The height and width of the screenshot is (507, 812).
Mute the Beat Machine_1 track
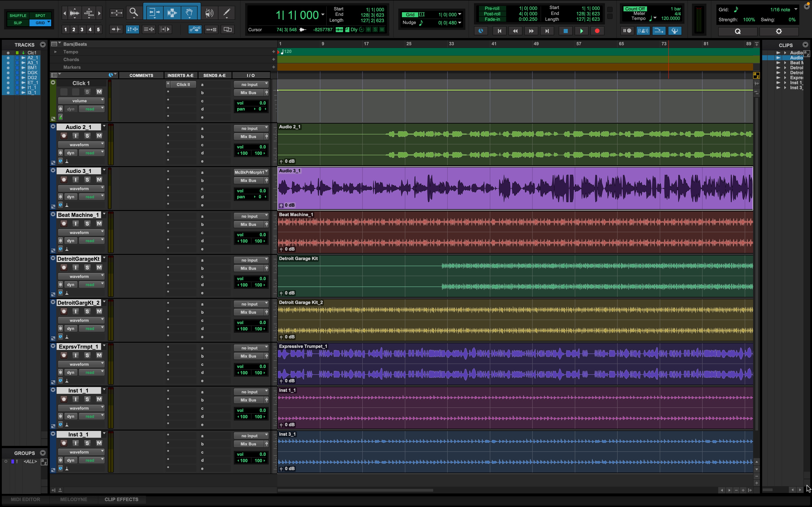click(x=99, y=223)
